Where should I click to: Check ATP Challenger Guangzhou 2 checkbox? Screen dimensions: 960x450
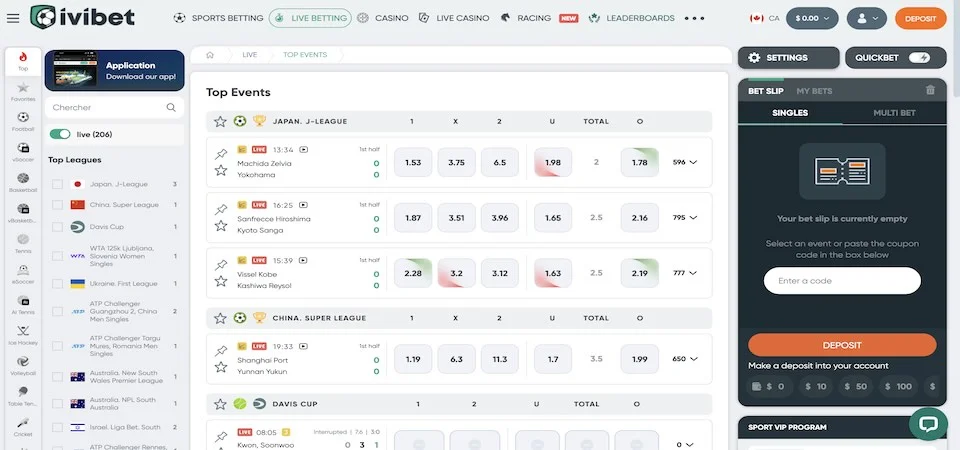58,312
